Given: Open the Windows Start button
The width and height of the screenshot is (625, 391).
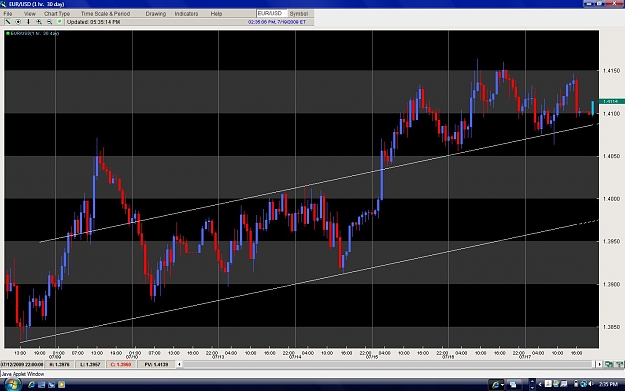Looking at the screenshot, I should tap(12, 385).
